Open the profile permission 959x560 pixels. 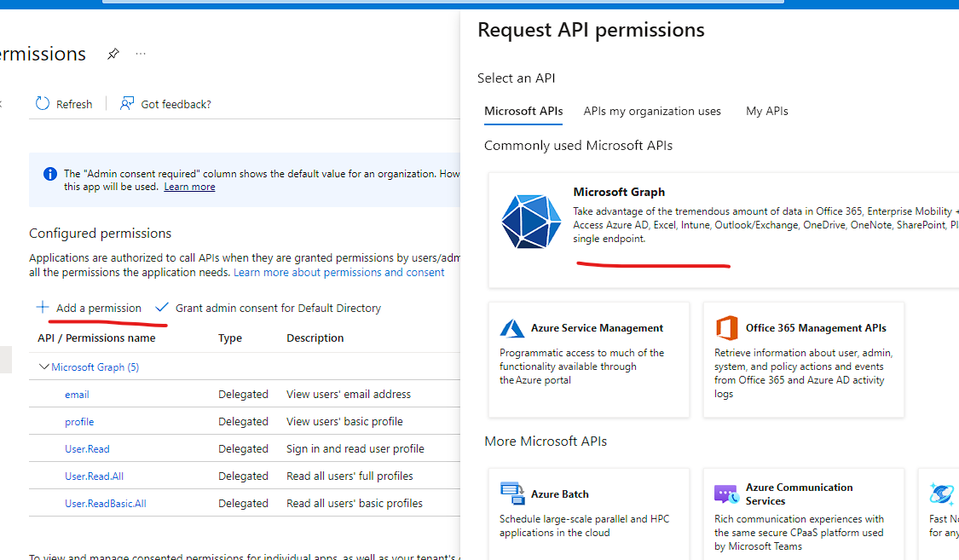pos(79,422)
